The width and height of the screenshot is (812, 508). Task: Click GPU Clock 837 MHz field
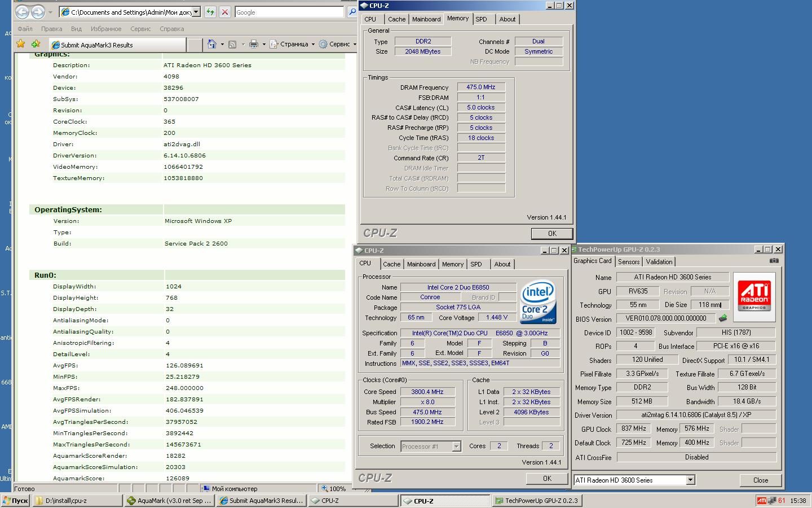634,429
